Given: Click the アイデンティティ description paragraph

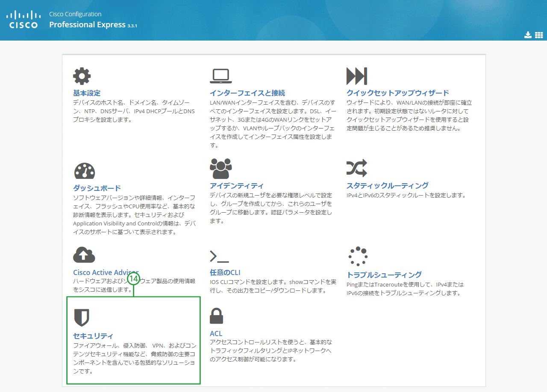Looking at the screenshot, I should [271, 208].
